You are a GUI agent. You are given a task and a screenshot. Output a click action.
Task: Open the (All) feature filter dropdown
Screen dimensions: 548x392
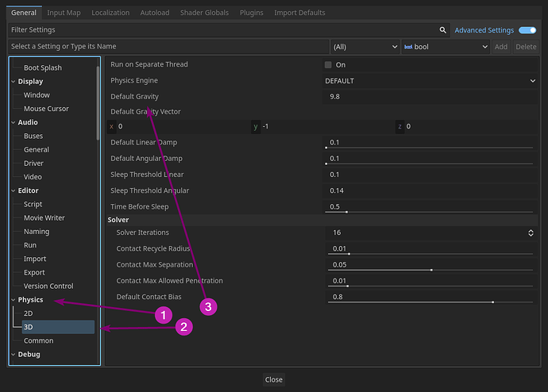click(x=365, y=47)
